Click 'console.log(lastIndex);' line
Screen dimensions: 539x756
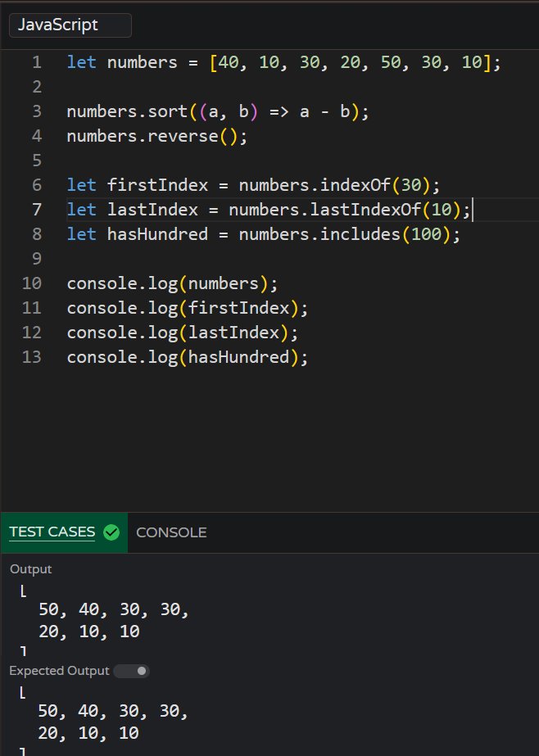click(x=182, y=333)
